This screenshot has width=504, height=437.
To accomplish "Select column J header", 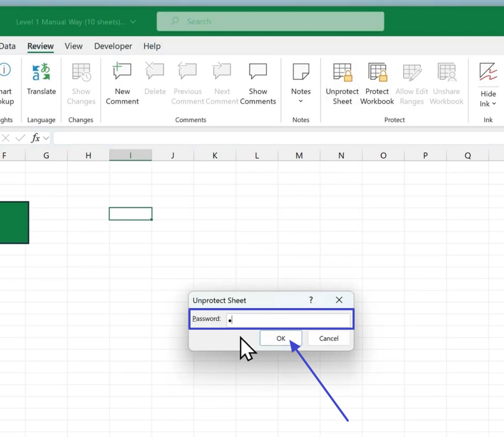I will pyautogui.click(x=173, y=156).
